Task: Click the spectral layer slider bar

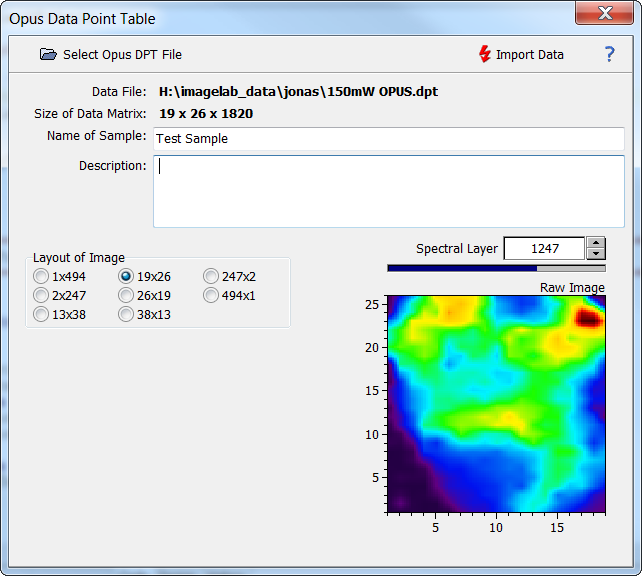Action: click(x=496, y=268)
